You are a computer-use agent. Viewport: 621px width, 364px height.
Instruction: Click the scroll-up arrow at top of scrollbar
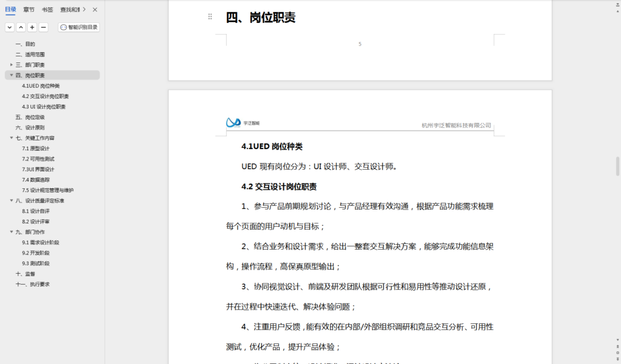coord(617,11)
